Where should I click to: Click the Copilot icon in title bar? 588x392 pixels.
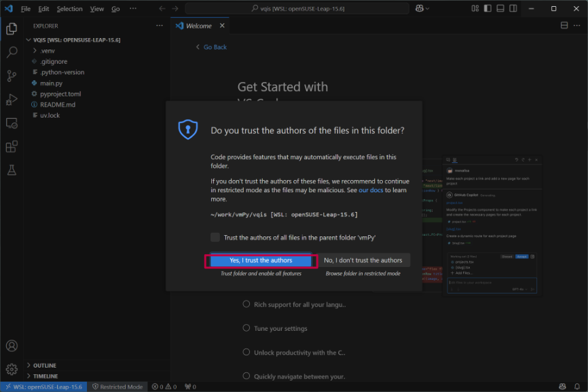click(419, 8)
